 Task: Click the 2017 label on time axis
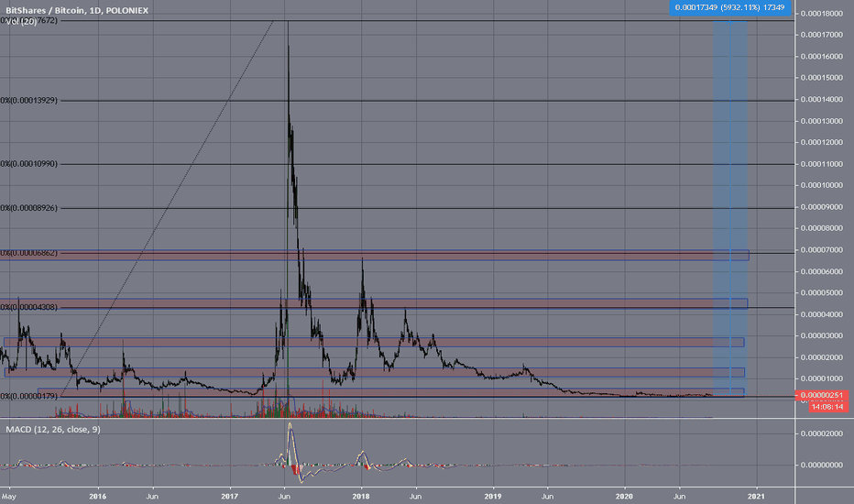click(x=230, y=497)
